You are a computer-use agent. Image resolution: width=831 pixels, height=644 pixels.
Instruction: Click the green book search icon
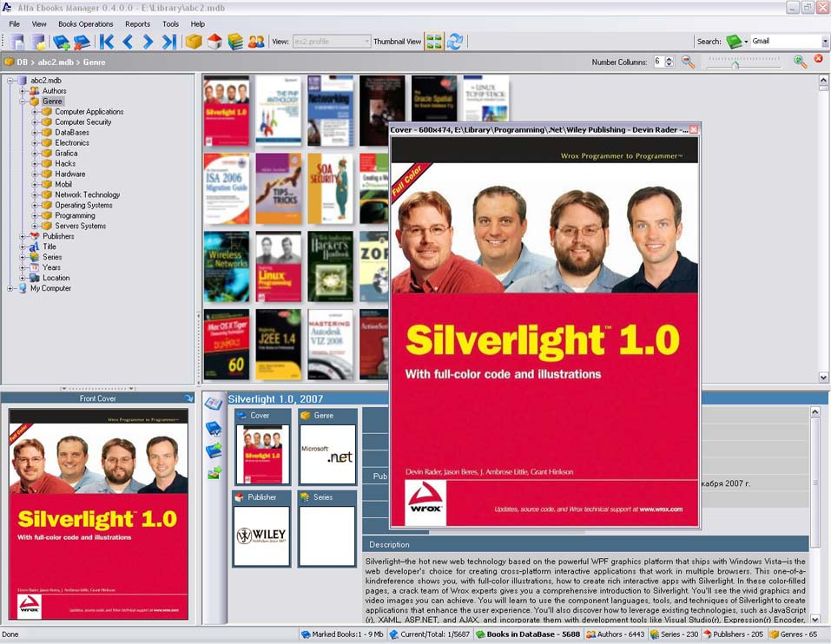coord(734,42)
